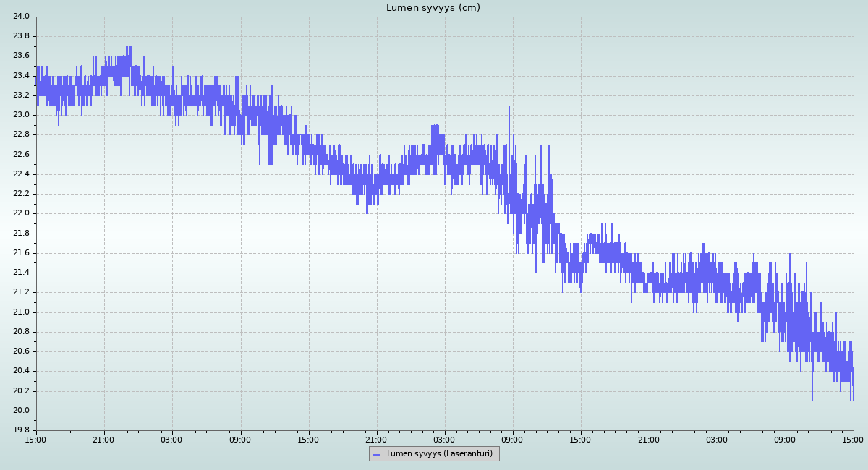Click the 21.6 value on the y-axis
The height and width of the screenshot is (470, 868).
21,253
